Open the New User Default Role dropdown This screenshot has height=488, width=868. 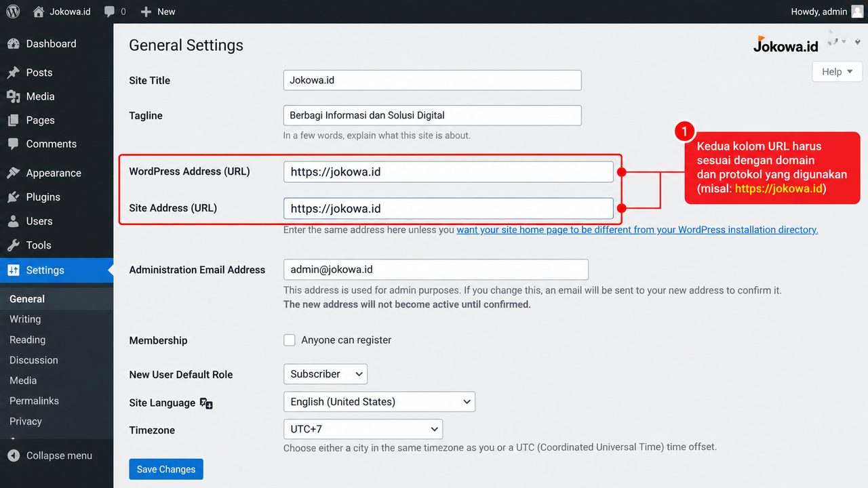click(325, 374)
